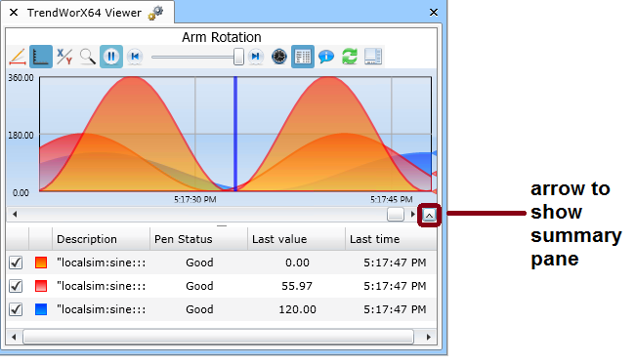Refresh the trend with green arrows
This screenshot has height=364, width=635.
click(x=350, y=57)
